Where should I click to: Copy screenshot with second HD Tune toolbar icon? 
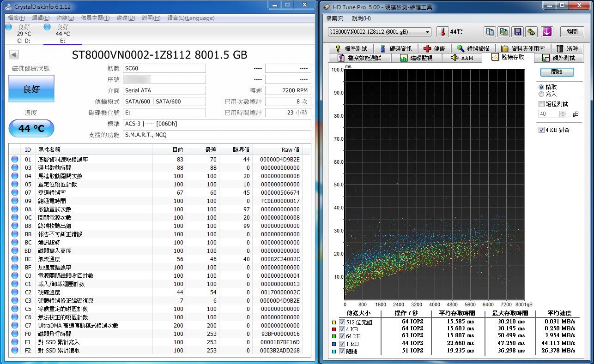pyautogui.click(x=503, y=32)
